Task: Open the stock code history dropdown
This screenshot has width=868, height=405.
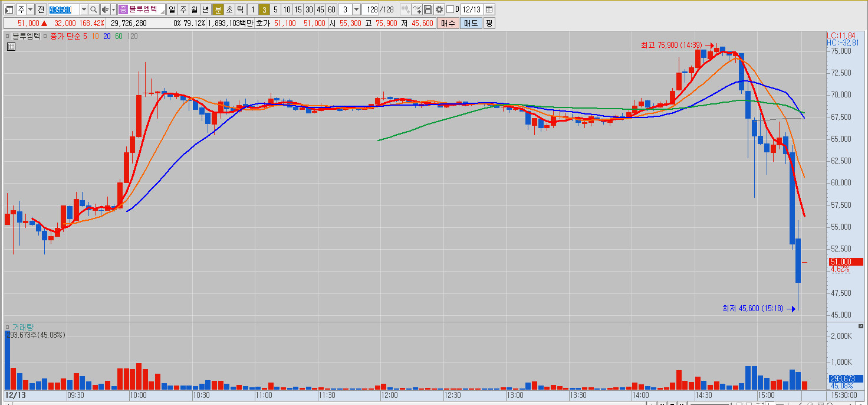Action: [x=84, y=9]
